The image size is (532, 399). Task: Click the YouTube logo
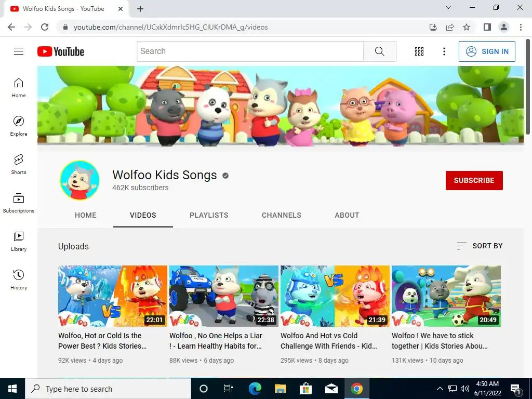(x=61, y=51)
